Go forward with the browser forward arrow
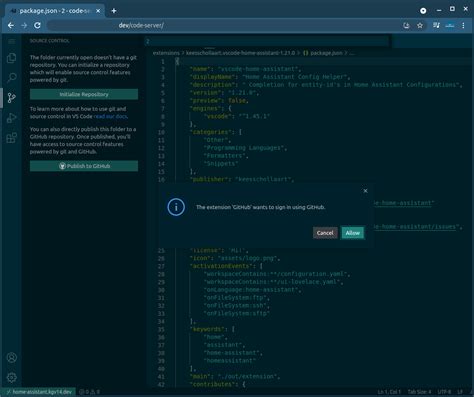This screenshot has width=474, height=397. (24, 25)
